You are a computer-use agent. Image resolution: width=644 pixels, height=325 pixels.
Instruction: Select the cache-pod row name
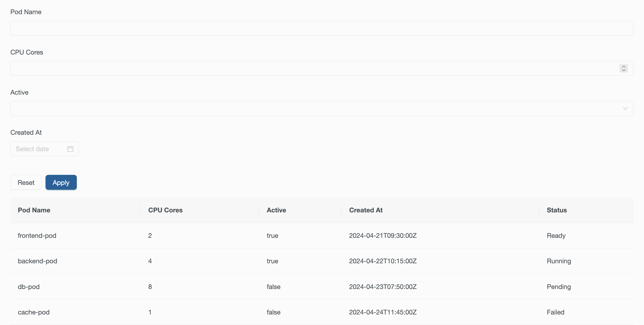(x=34, y=312)
